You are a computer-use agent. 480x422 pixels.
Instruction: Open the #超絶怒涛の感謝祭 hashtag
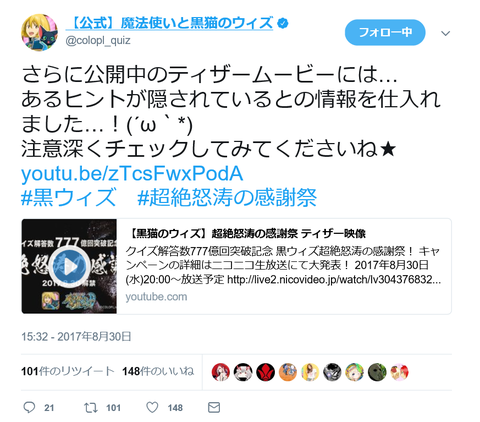coord(227,197)
